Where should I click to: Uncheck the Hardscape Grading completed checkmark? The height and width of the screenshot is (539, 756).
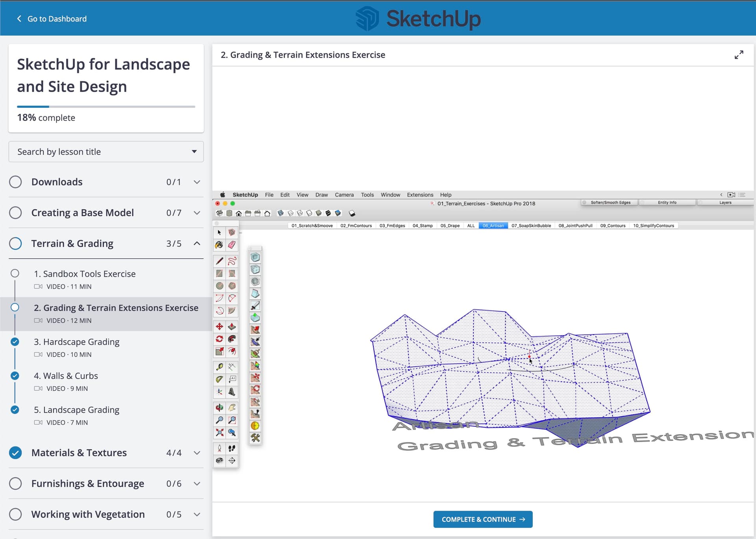tap(15, 342)
